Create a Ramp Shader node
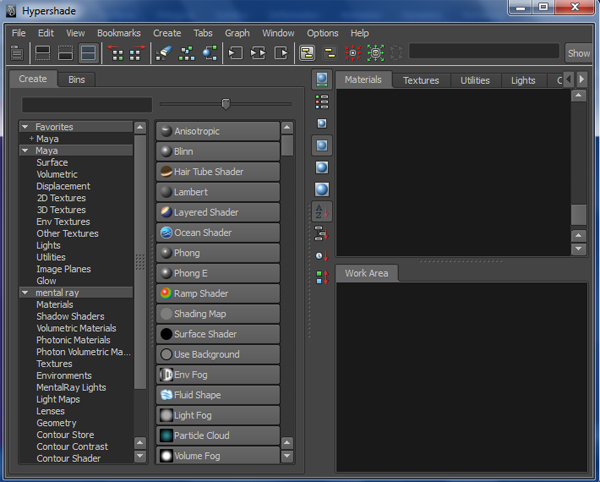600x482 pixels. [x=218, y=293]
